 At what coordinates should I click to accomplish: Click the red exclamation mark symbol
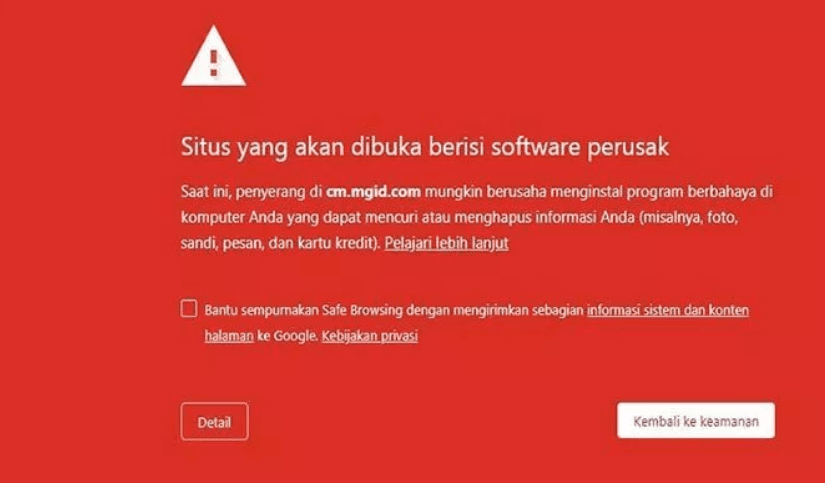tap(214, 63)
